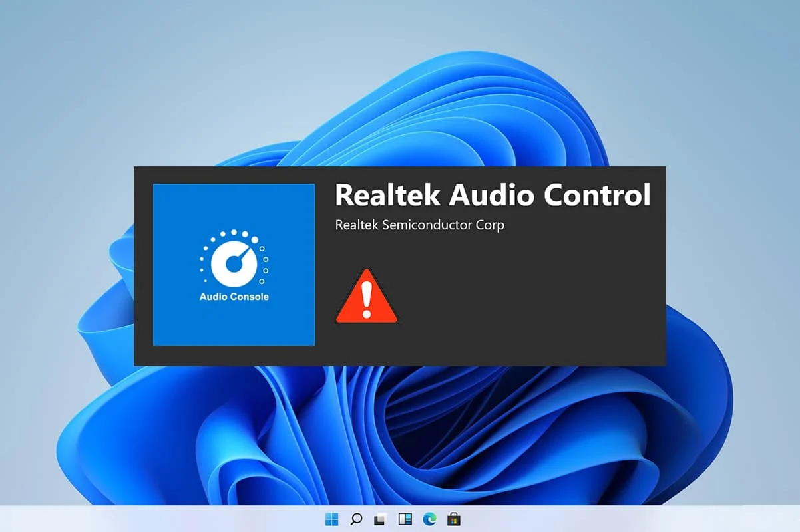Image resolution: width=800 pixels, height=532 pixels.
Task: Select the Realtek Audio Control title
Action: (x=493, y=195)
